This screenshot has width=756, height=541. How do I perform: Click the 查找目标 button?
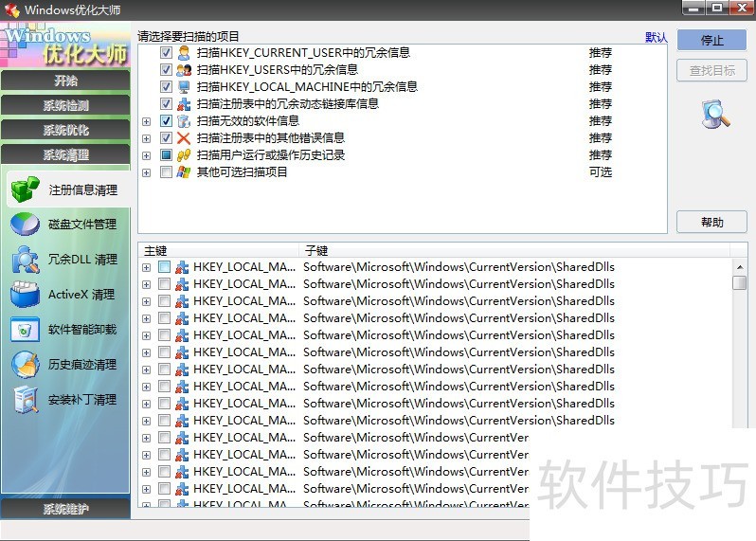pyautogui.click(x=712, y=71)
